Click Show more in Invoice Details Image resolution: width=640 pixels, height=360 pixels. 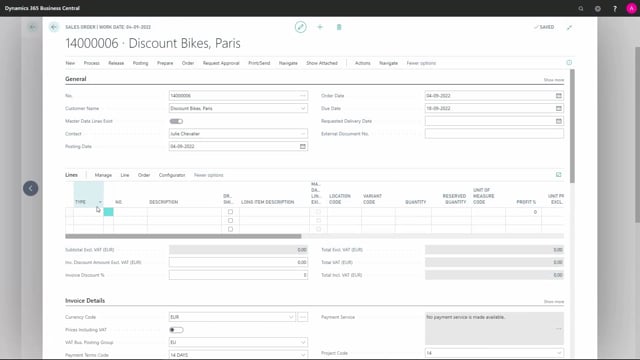pyautogui.click(x=553, y=302)
